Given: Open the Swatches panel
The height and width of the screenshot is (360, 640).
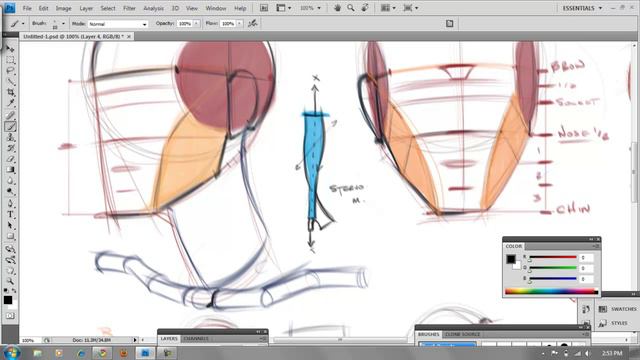Looking at the screenshot, I should pyautogui.click(x=618, y=309).
